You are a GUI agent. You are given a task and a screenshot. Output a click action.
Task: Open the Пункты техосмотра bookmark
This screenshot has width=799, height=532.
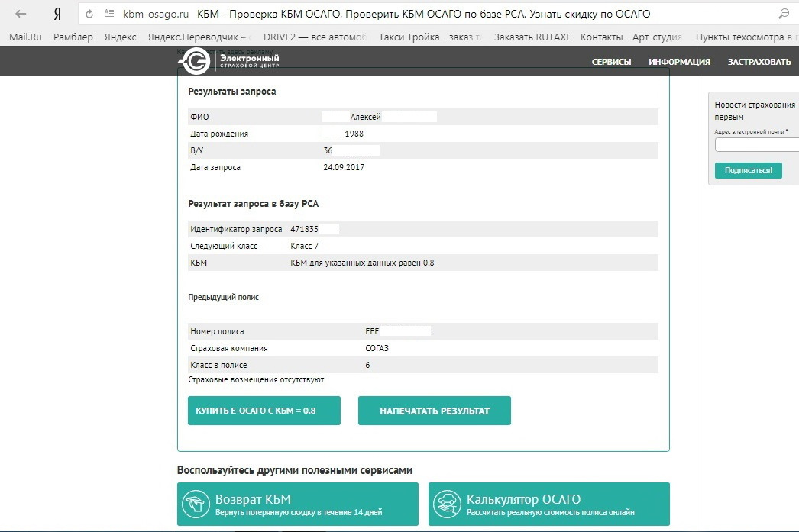[747, 37]
